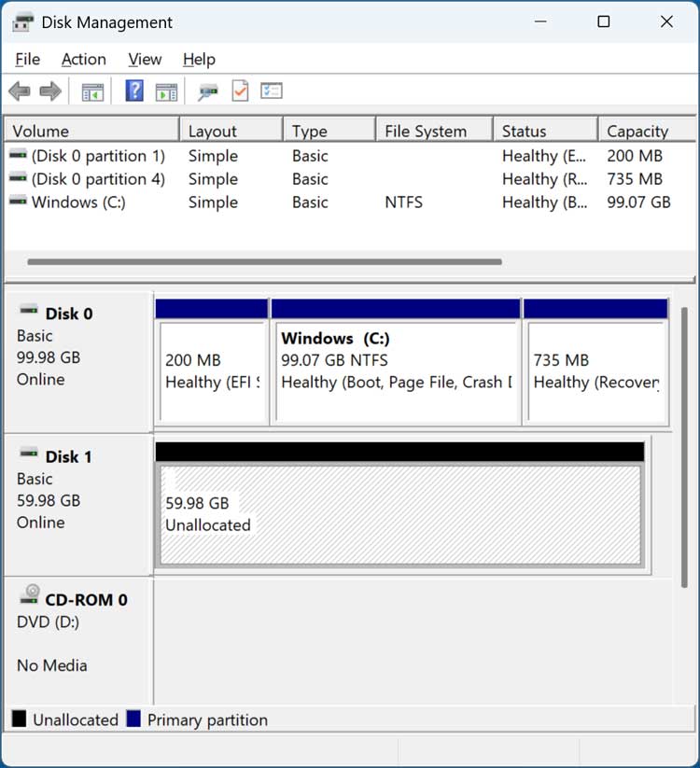Click the "200 MB" capacity cell in list

635,156
